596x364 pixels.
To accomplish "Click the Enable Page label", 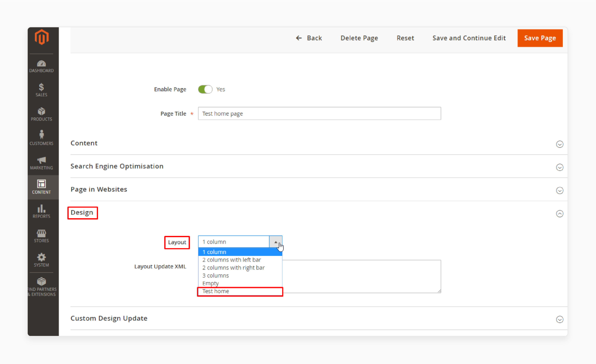I will [x=170, y=89].
